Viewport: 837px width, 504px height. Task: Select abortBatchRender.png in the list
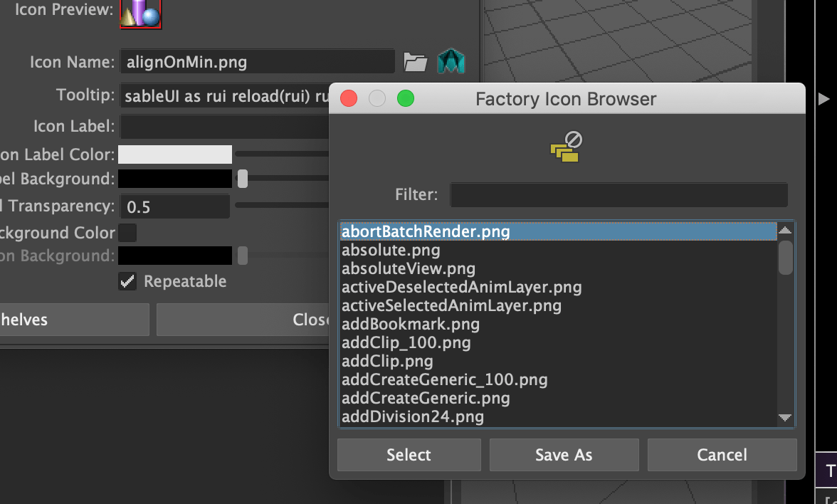(426, 232)
